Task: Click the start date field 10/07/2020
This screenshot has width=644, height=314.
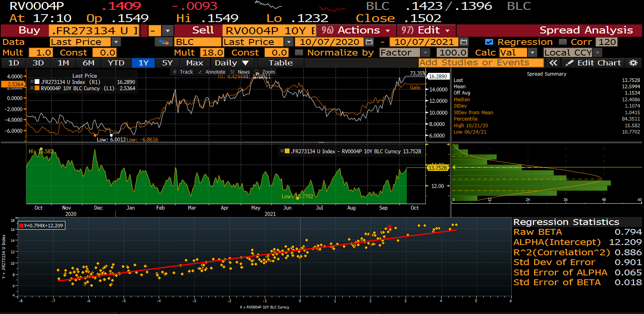Action: [x=330, y=42]
